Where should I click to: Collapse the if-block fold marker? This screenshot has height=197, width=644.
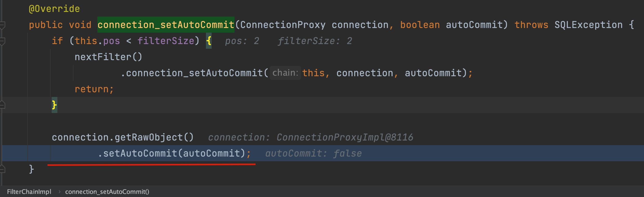pyautogui.click(x=2, y=41)
